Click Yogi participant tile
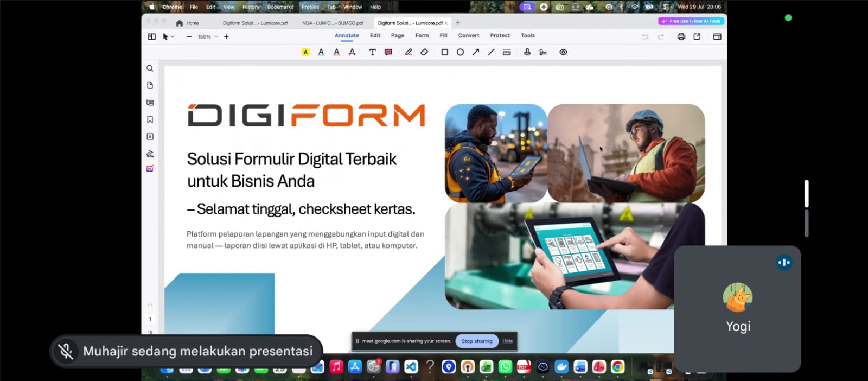 [738, 308]
